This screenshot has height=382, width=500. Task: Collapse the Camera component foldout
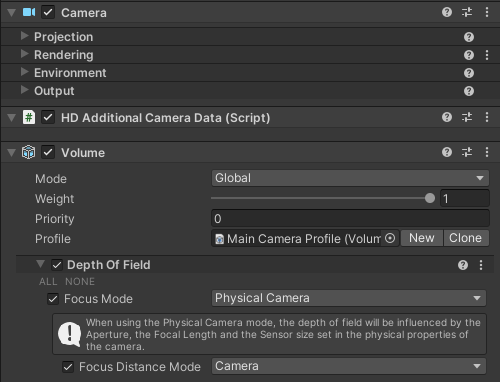click(12, 13)
